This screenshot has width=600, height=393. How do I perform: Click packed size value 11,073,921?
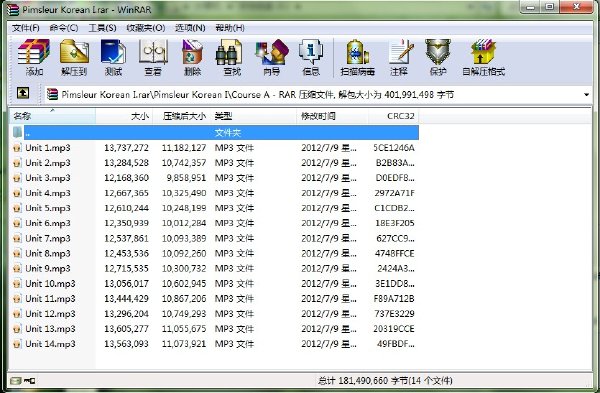point(184,344)
